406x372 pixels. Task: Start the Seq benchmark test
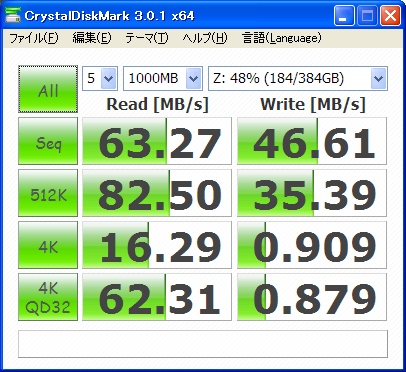(48, 141)
